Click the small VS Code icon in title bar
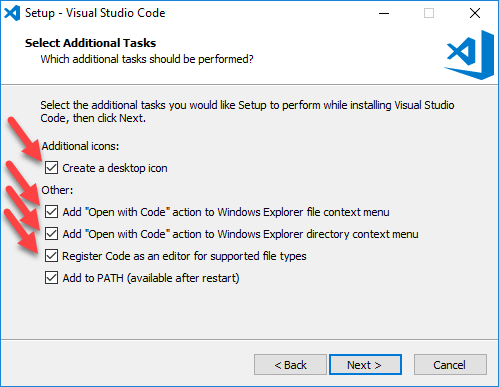Viewport: 499px width, 387px height. [x=12, y=13]
